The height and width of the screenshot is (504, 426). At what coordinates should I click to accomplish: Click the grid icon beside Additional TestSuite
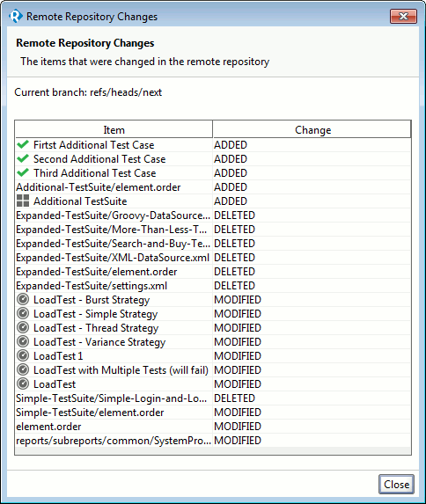[23, 201]
